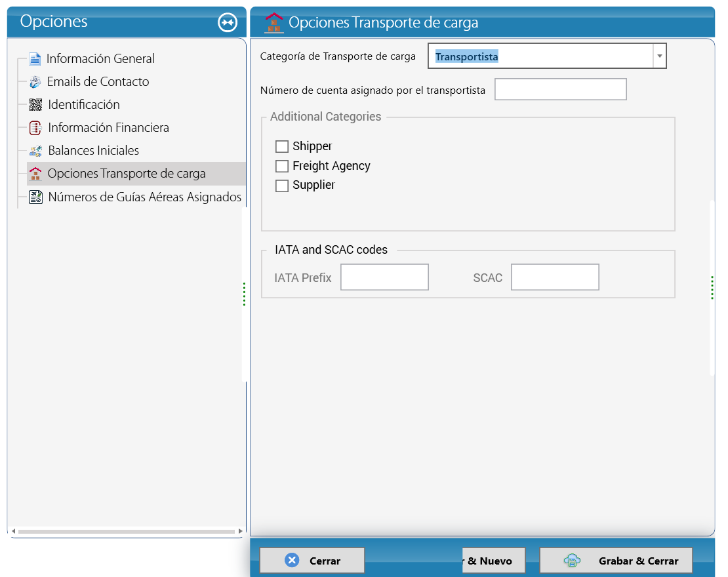Click the Balances Iniciales icon
This screenshot has width=728, height=577.
point(35,150)
